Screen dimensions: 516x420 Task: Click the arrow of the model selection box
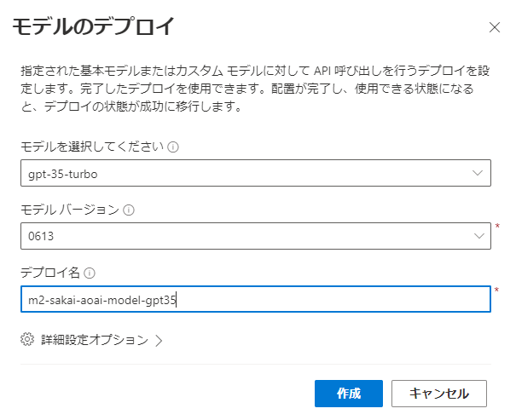[477, 173]
